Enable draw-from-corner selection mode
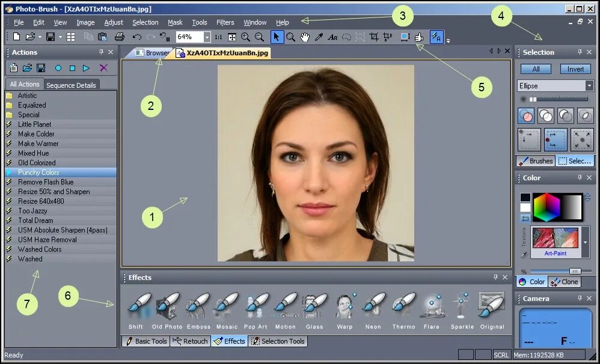This screenshot has height=364, width=600. coord(529,139)
